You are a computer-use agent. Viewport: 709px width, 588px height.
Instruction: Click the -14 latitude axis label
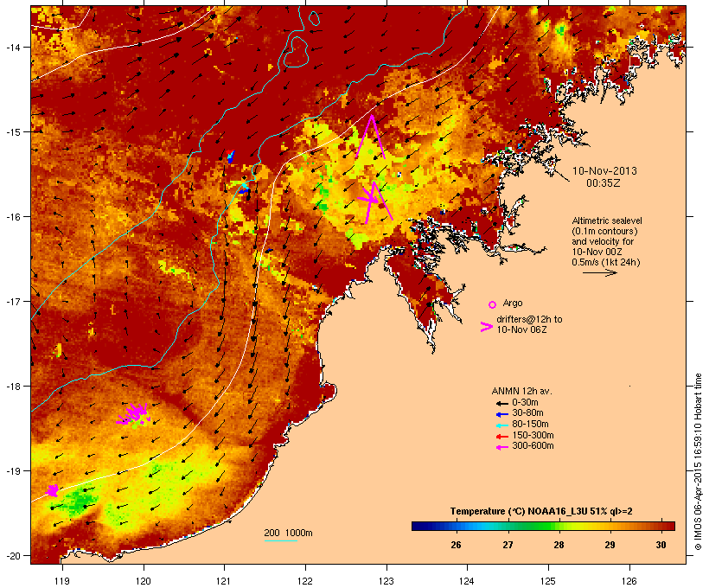[12, 47]
